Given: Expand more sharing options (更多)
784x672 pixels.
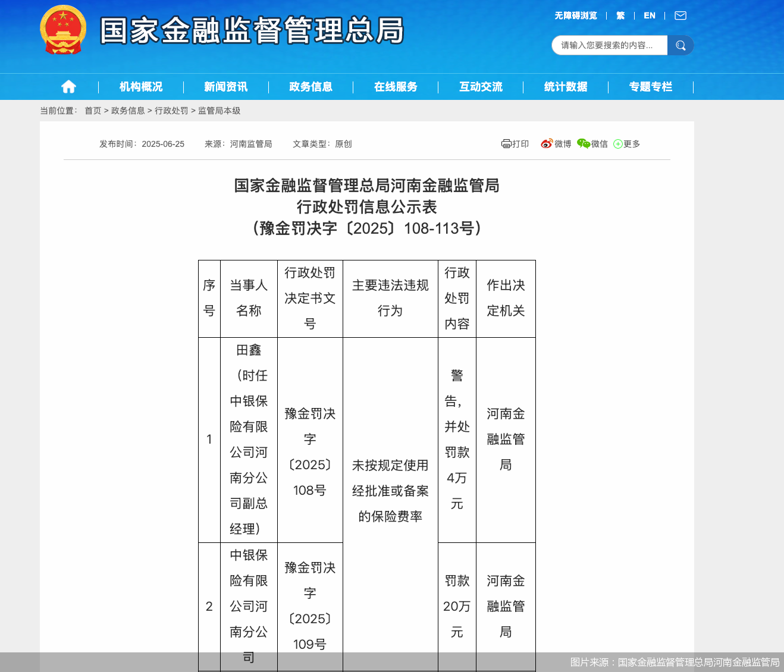Looking at the screenshot, I should [x=627, y=144].
